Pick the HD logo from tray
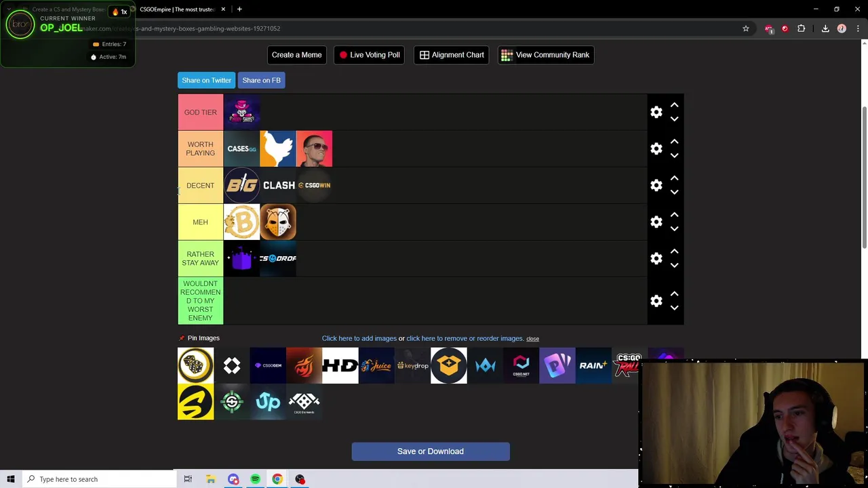This screenshot has height=488, width=868. click(x=340, y=365)
